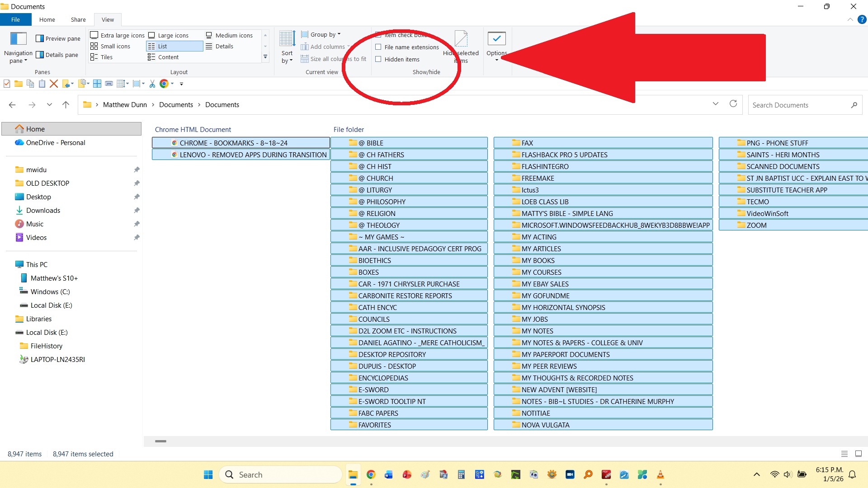Enable File name extensions checkbox

(378, 47)
